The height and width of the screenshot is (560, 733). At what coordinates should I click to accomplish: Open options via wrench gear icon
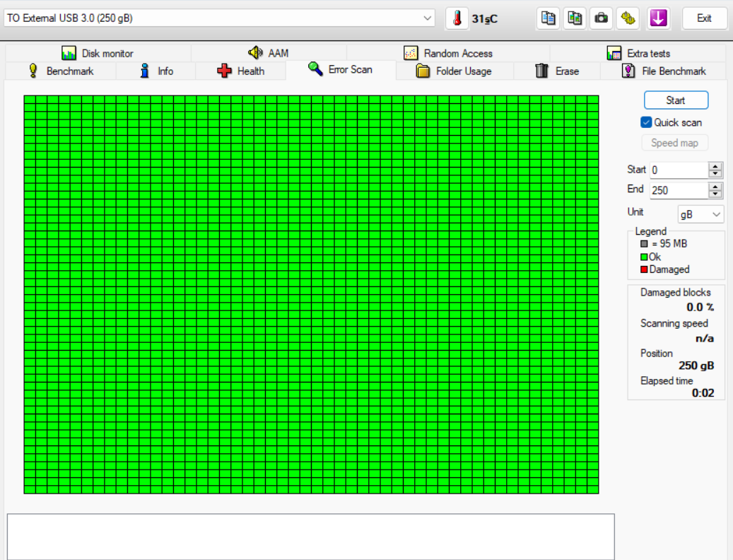click(628, 18)
